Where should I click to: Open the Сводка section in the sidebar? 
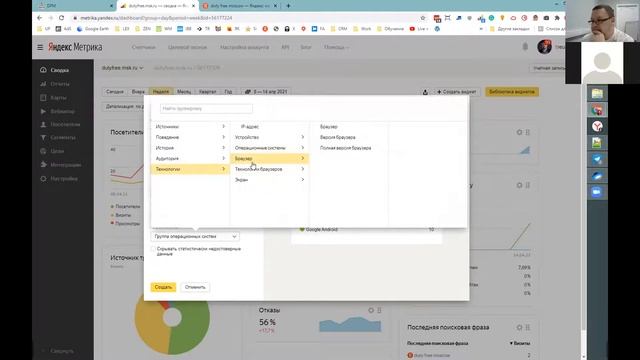click(59, 70)
